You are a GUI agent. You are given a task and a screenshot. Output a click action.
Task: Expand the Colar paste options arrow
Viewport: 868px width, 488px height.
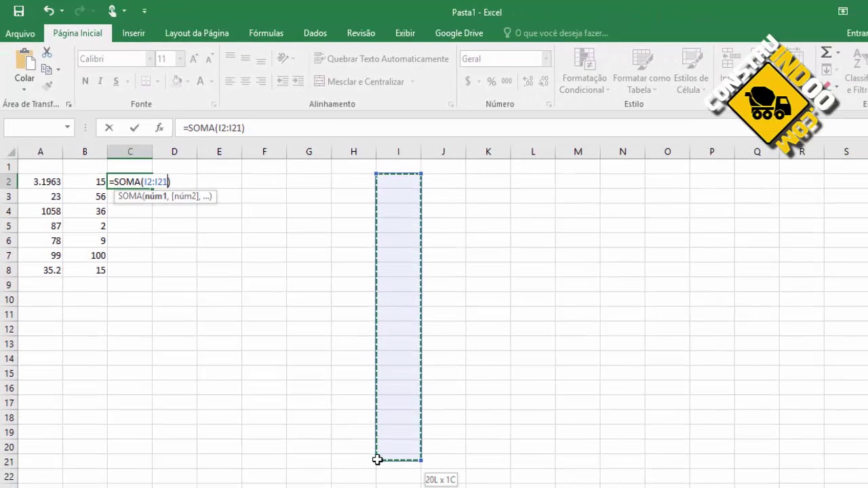point(24,88)
